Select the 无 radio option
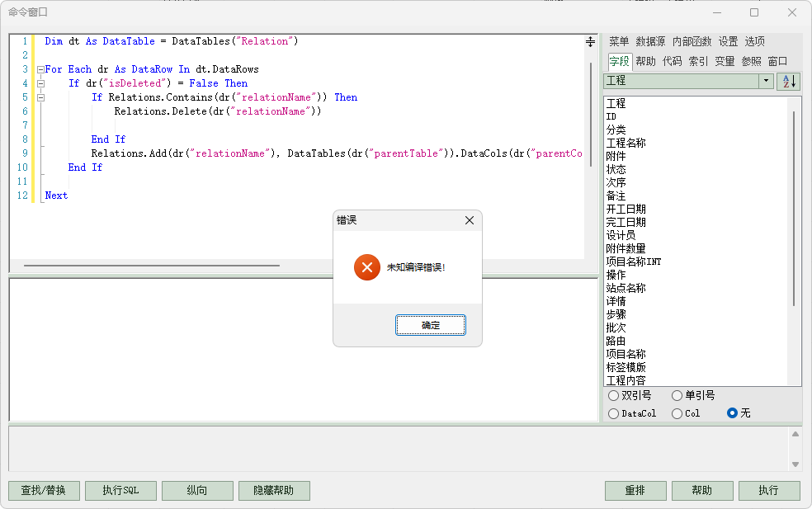 [x=739, y=412]
